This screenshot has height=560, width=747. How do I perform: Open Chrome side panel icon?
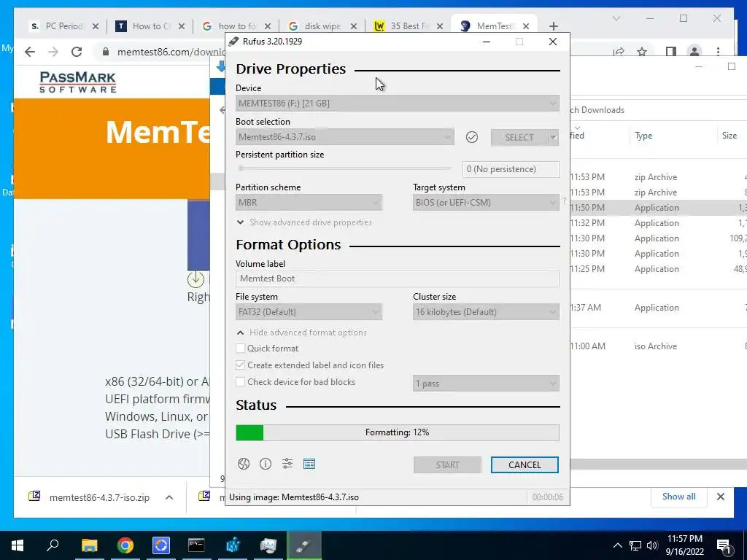point(671,52)
